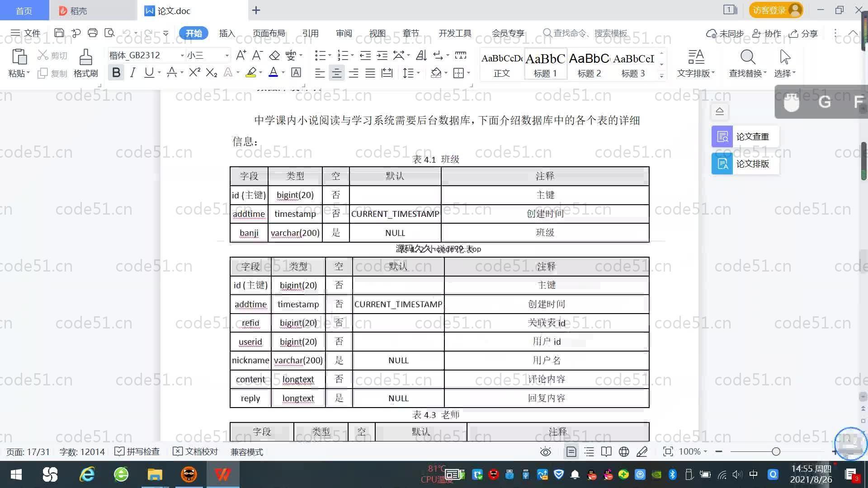Viewport: 868px width, 488px height.
Task: Expand the styles gallery arrow
Action: (661, 76)
